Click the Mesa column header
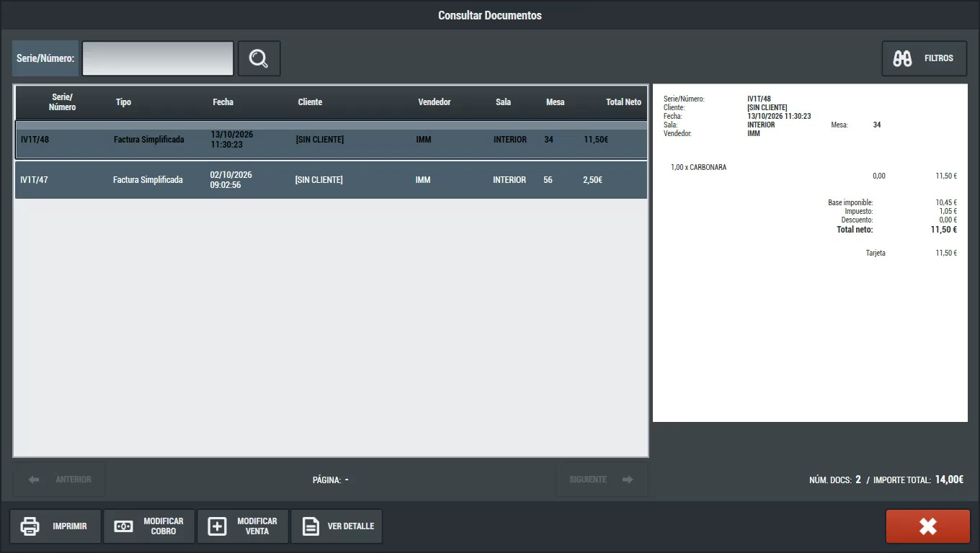980x553 pixels. coord(556,102)
